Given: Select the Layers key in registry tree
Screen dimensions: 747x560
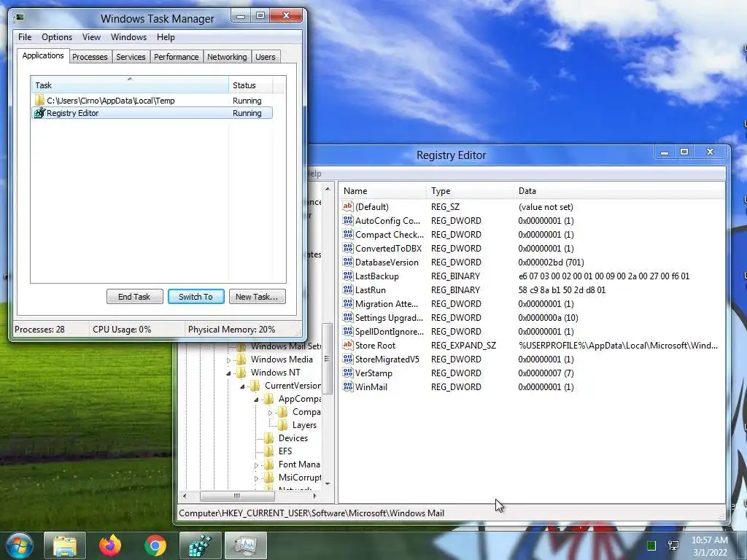Looking at the screenshot, I should (304, 425).
